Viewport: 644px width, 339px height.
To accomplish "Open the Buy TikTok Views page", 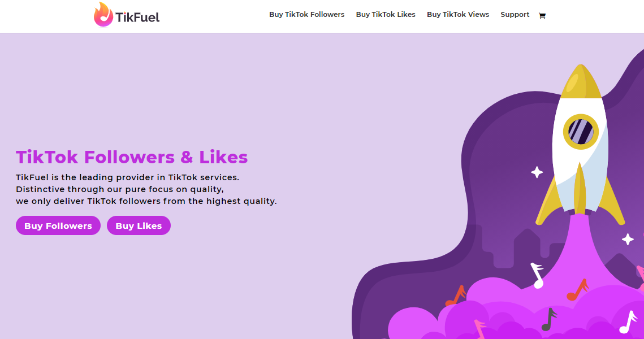I will coord(458,15).
